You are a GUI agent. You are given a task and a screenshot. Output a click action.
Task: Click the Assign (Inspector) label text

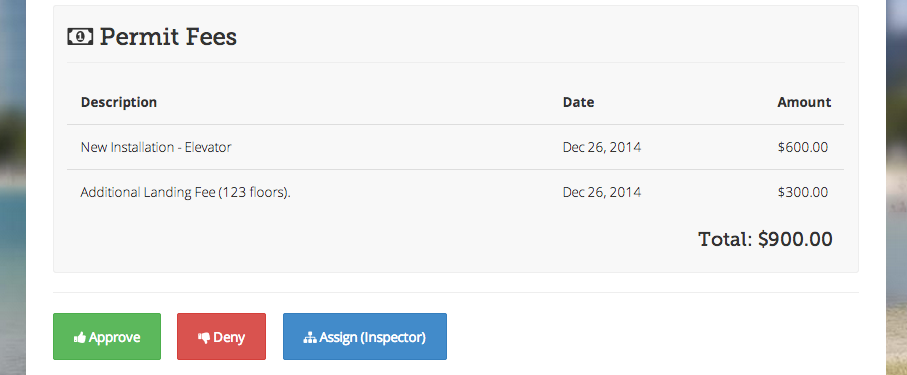373,337
